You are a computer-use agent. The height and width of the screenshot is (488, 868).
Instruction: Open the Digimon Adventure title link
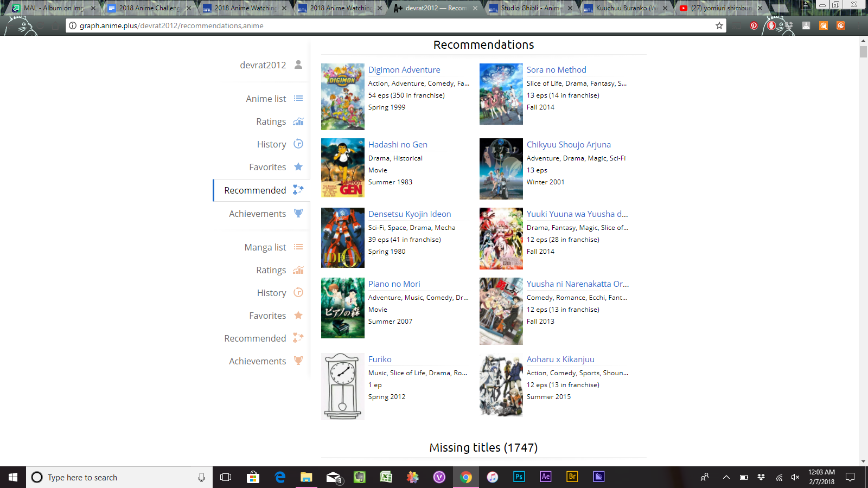pyautogui.click(x=404, y=70)
